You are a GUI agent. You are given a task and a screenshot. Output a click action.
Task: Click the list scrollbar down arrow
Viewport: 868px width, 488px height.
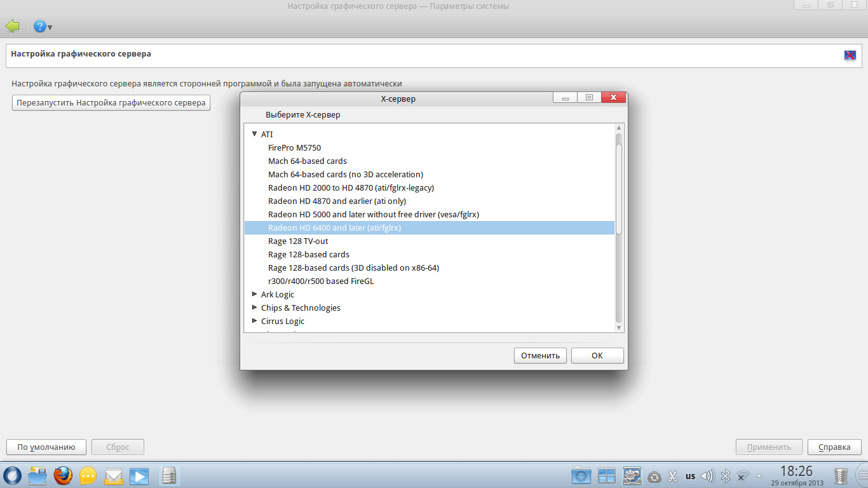point(619,327)
